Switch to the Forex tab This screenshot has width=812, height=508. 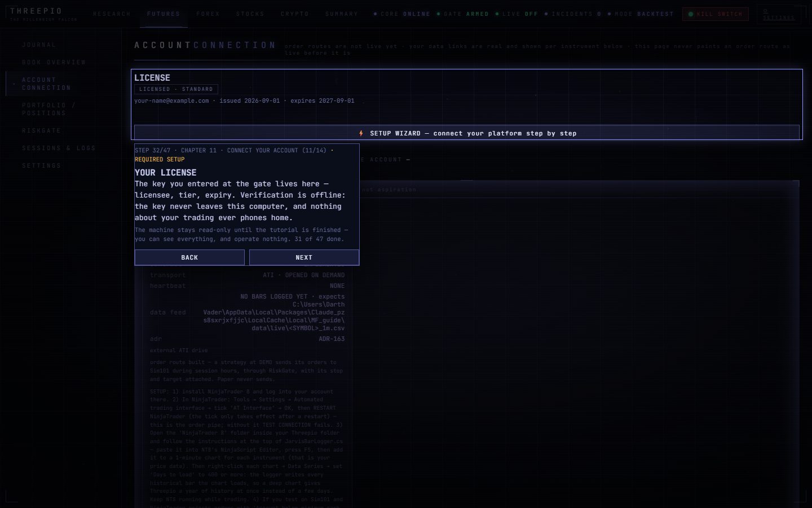pyautogui.click(x=208, y=14)
